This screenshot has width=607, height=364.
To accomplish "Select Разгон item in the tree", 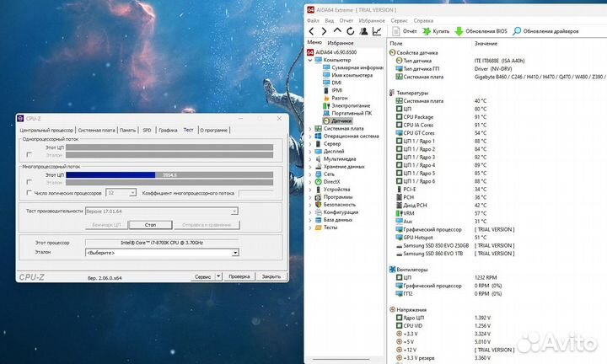I will coord(340,98).
